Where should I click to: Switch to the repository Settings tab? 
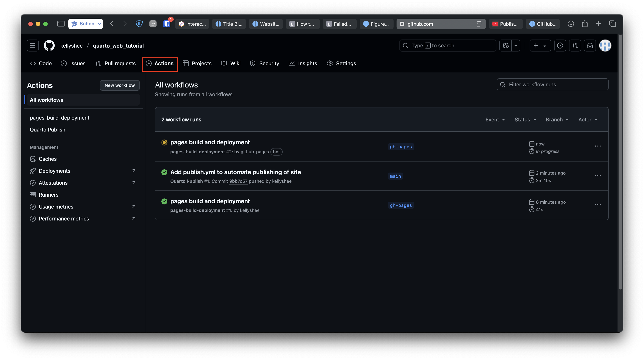coord(341,64)
